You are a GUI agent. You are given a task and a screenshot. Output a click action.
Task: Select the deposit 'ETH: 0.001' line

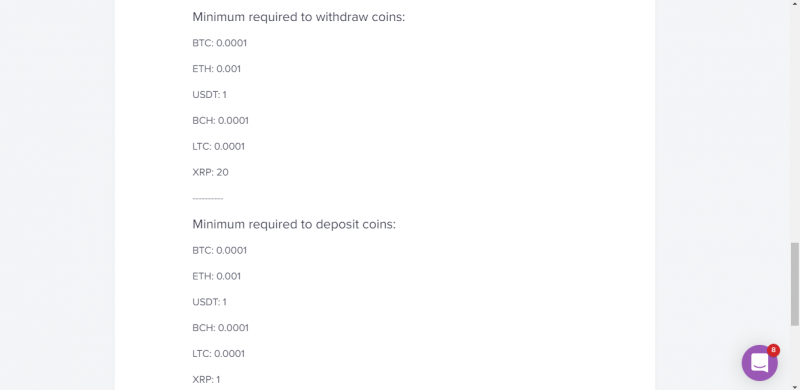[x=216, y=276]
